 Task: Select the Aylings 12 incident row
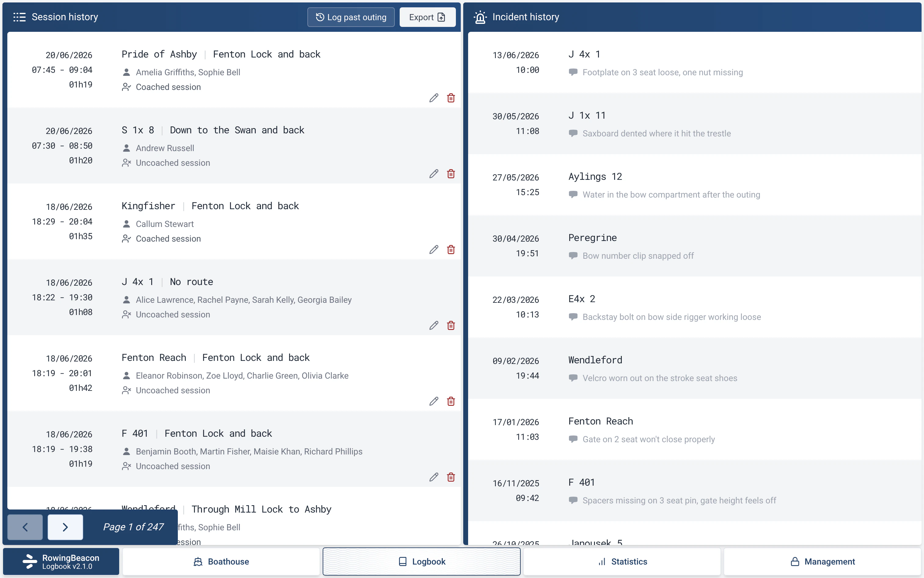pos(695,185)
